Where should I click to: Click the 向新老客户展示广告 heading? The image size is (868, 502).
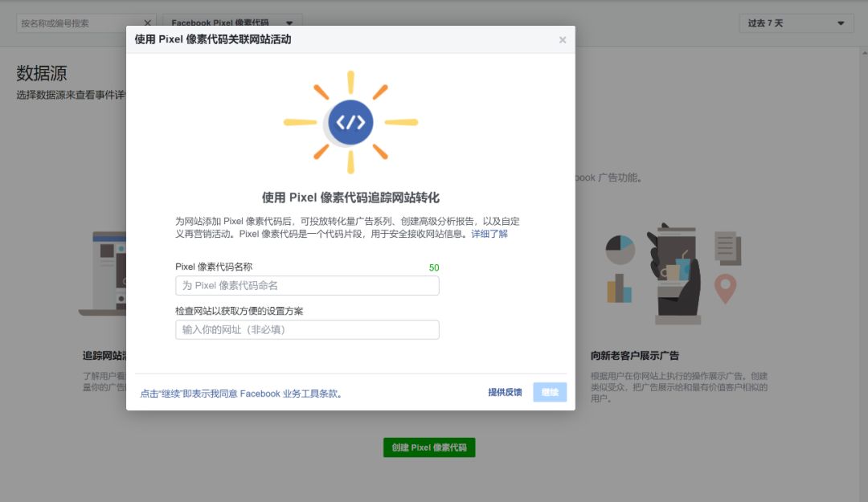coord(635,355)
